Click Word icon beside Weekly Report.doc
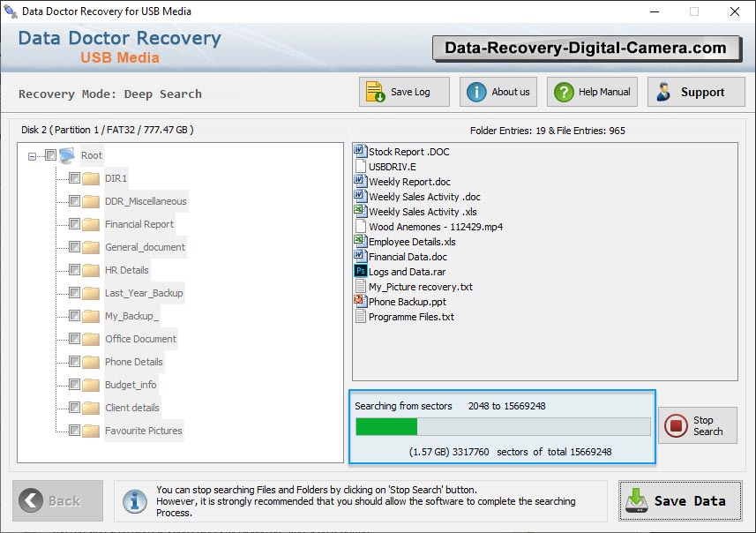756x533 pixels. [360, 182]
